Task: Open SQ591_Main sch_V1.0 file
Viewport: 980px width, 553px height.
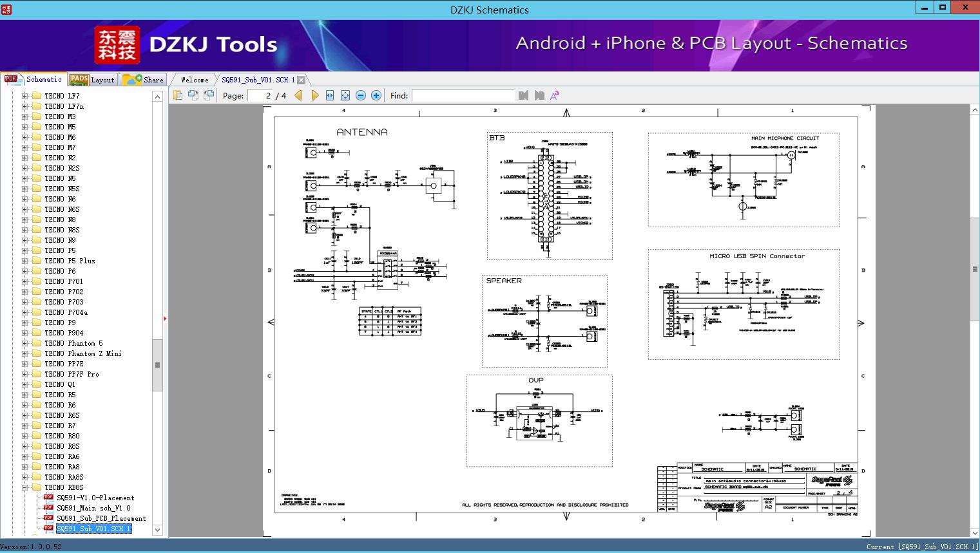Action: [93, 508]
